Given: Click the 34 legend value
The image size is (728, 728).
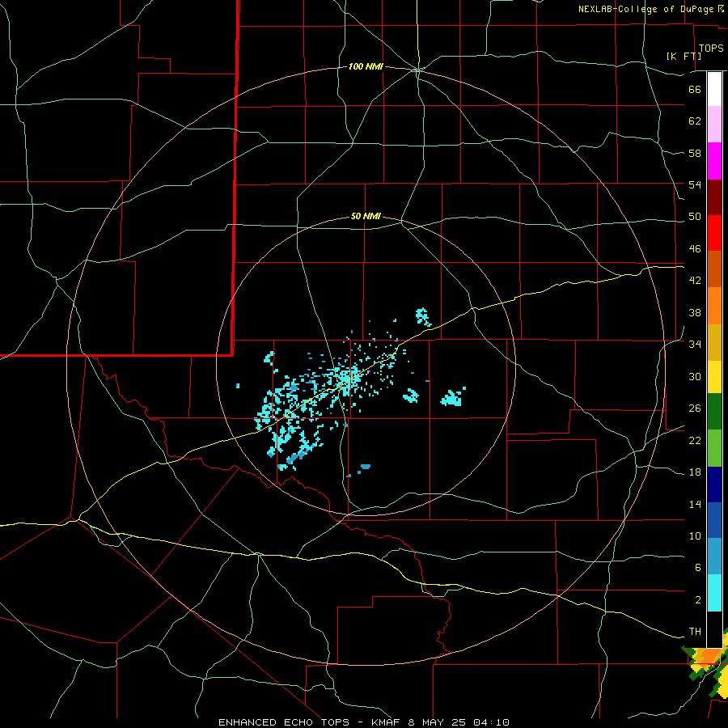Looking at the screenshot, I should (x=695, y=345).
